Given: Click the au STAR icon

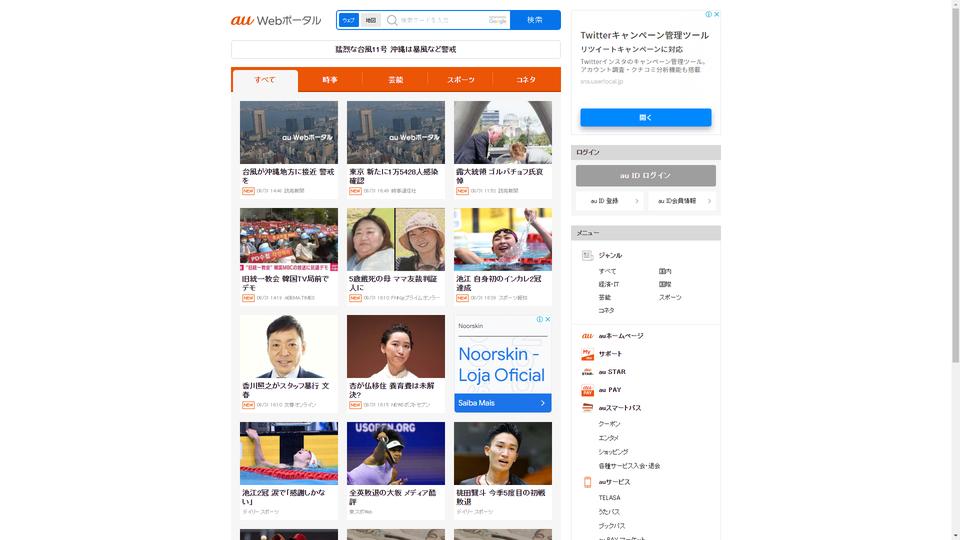Looking at the screenshot, I should coord(587,372).
